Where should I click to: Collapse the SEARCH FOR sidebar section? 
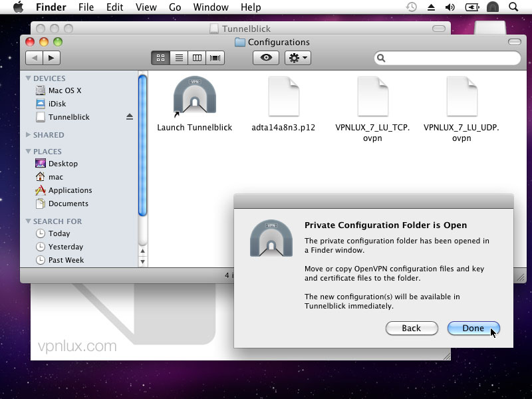tap(28, 221)
